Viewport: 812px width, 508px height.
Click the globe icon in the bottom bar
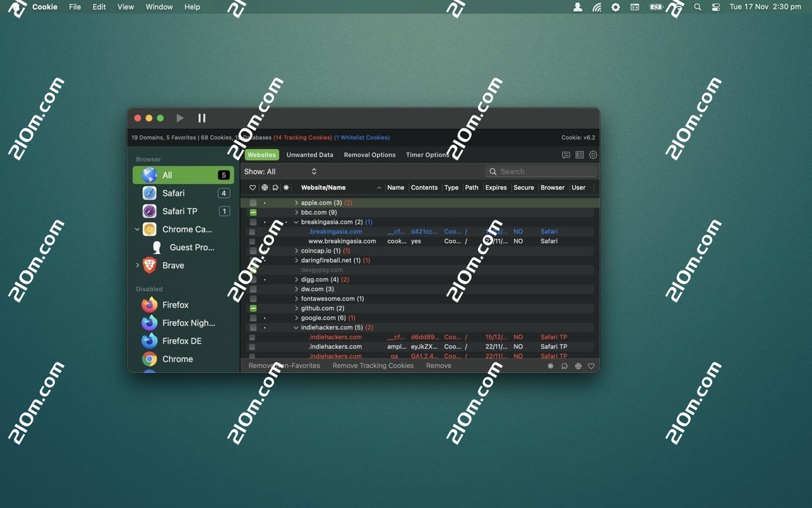578,366
